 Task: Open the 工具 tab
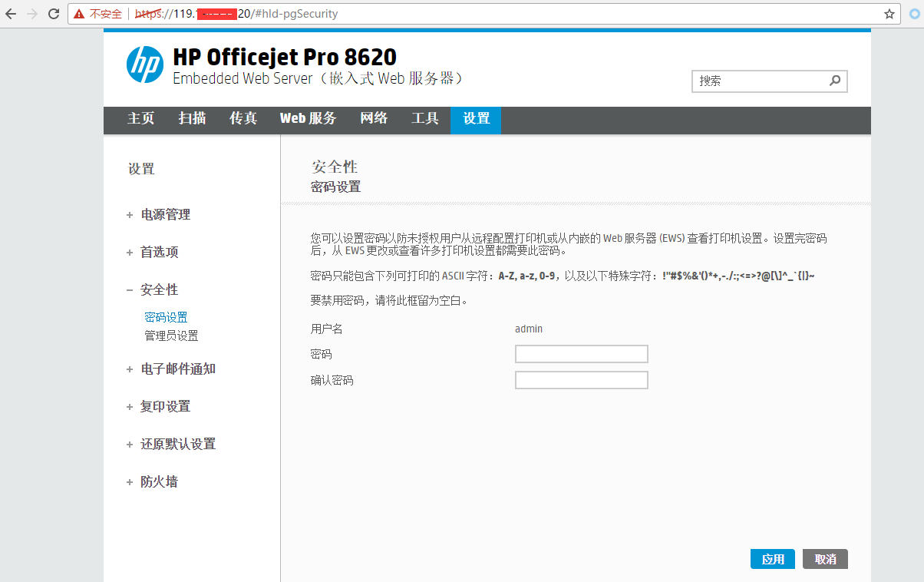(425, 118)
